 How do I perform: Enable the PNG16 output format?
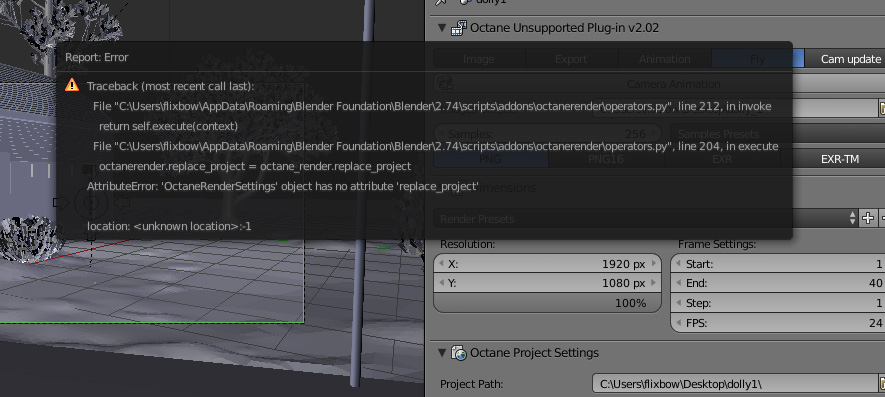click(x=606, y=159)
